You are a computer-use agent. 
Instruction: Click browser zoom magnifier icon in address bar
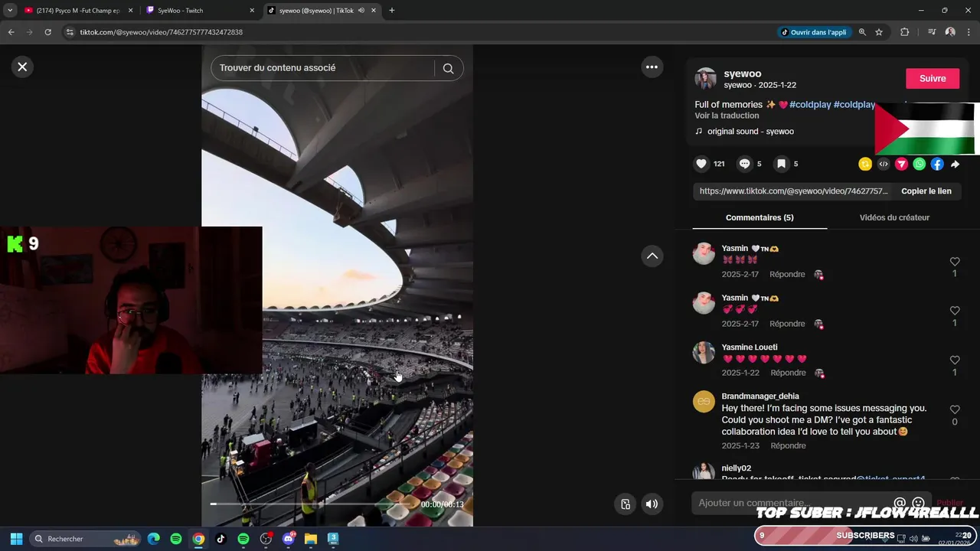(x=862, y=32)
